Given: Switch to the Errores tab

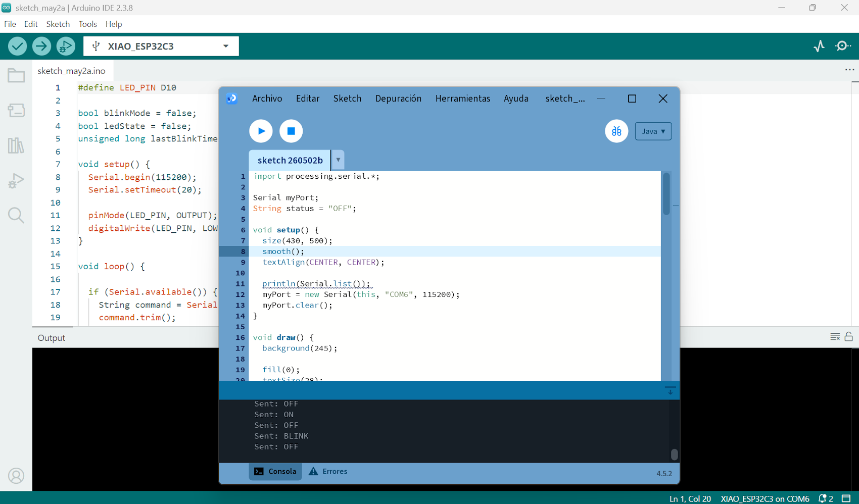Looking at the screenshot, I should point(328,471).
